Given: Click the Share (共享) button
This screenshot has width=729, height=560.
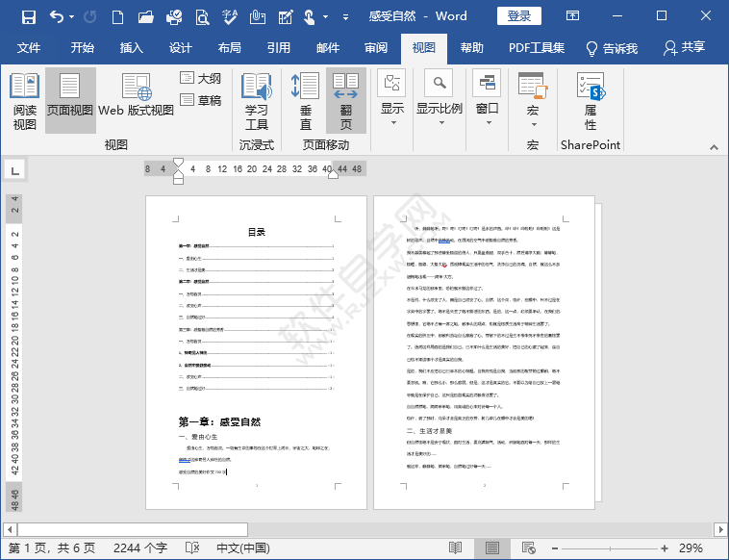Looking at the screenshot, I should coord(684,48).
